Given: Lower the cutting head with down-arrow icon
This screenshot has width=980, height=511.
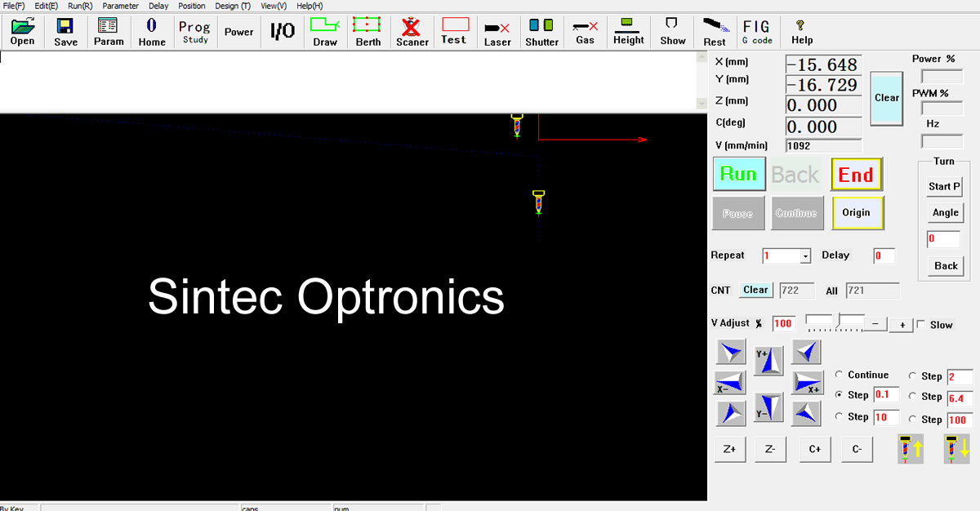Looking at the screenshot, I should click(957, 449).
